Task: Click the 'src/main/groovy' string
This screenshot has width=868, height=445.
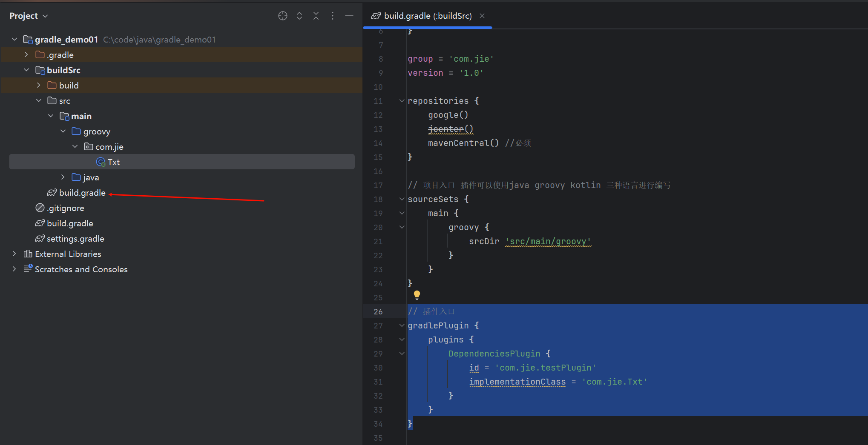Action: pos(548,241)
